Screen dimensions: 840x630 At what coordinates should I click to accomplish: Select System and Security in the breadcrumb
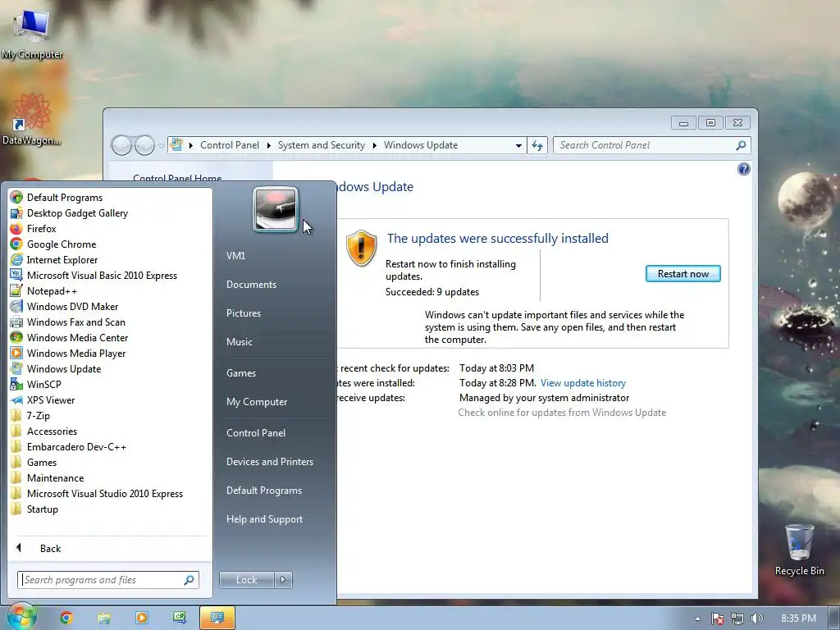pos(321,145)
